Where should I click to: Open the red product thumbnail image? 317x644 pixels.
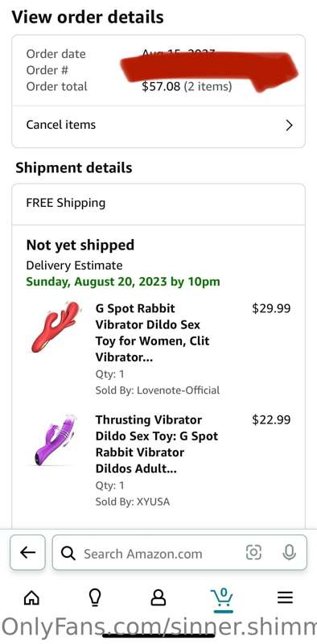(56, 327)
